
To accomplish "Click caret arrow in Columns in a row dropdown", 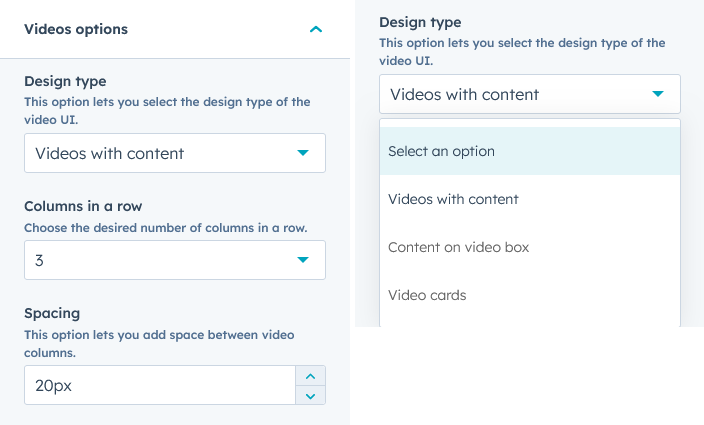I will tap(303, 260).
